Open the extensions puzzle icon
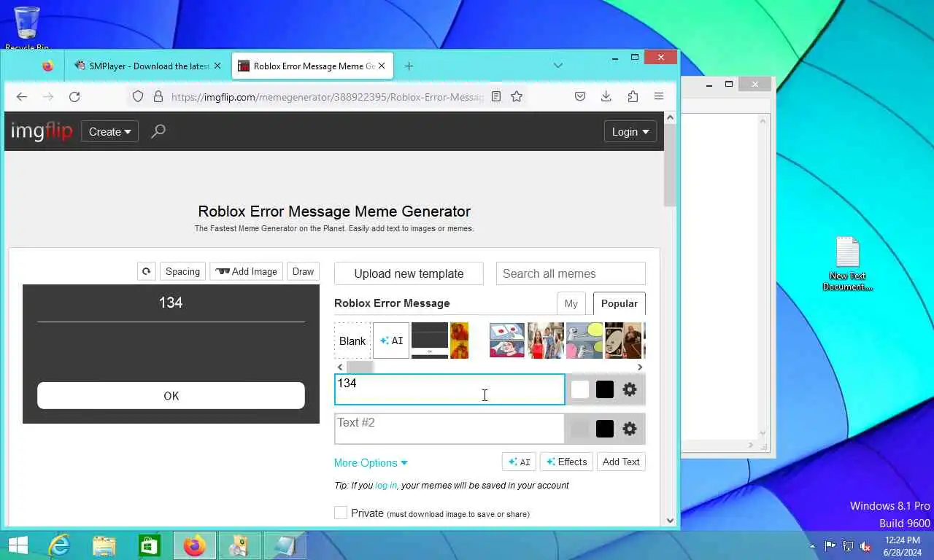This screenshot has height=560, width=934. pos(633,96)
